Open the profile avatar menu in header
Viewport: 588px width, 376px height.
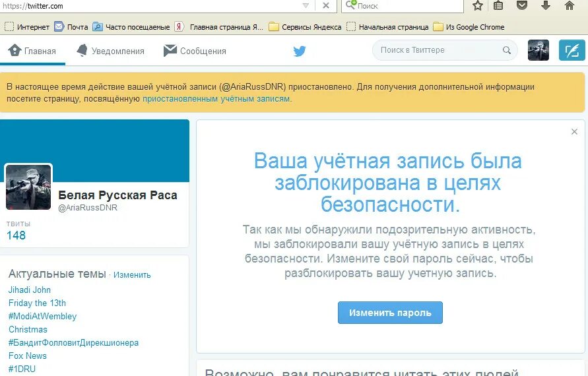(538, 50)
